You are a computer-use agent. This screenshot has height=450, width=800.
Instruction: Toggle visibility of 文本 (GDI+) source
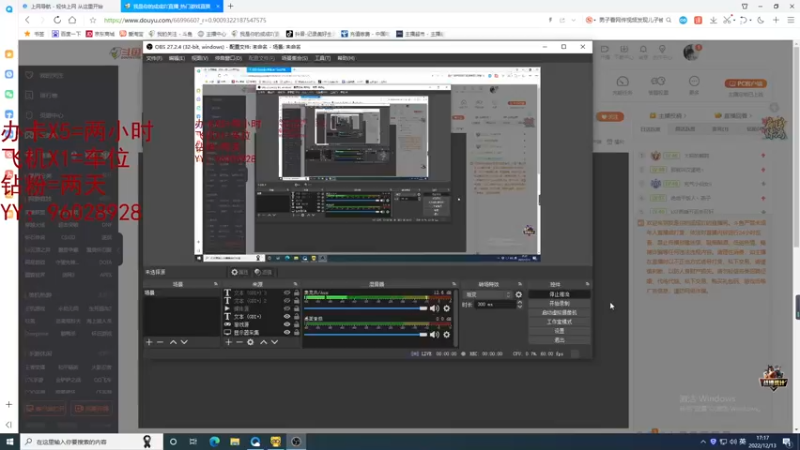[287, 316]
